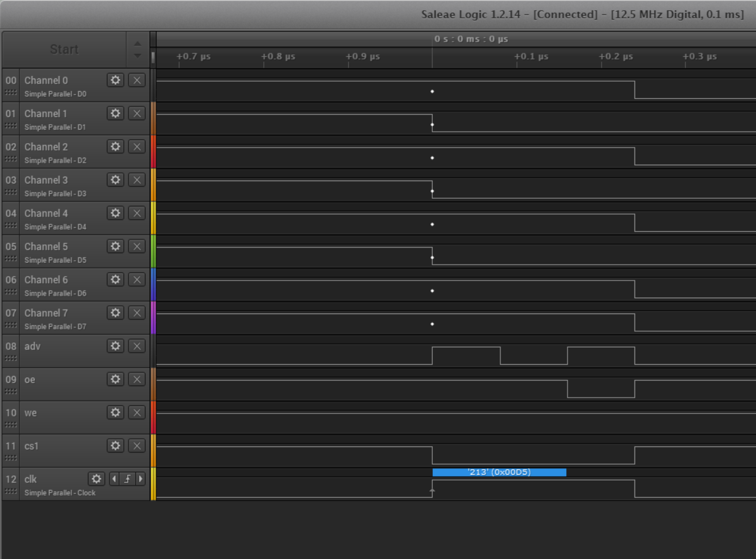Click 'Simple Parallel - D6' sublabel
Viewport: 756px width, 559px height.
click(56, 294)
